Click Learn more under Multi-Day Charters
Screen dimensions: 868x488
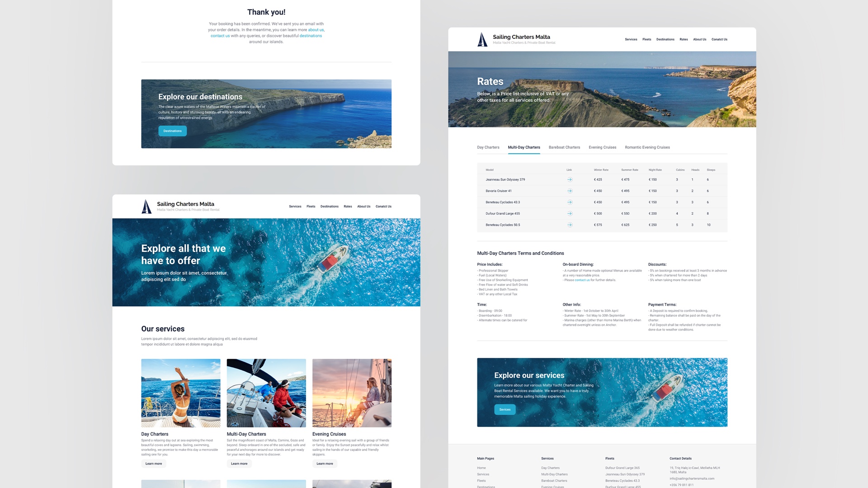click(x=239, y=464)
